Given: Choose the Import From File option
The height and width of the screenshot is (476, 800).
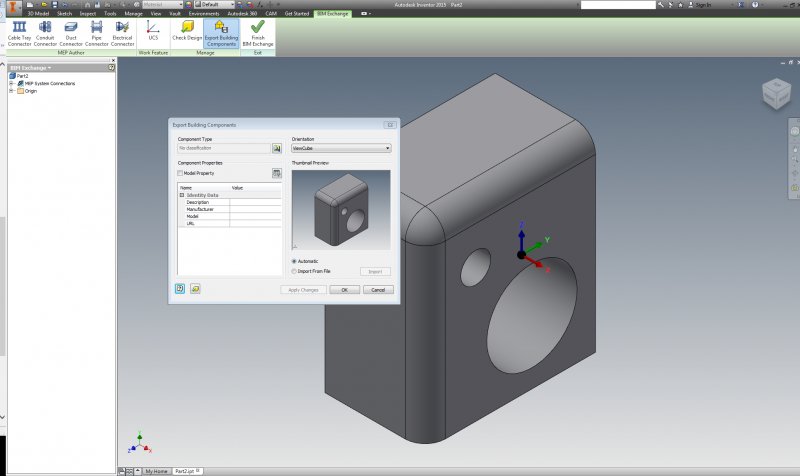Looking at the screenshot, I should coord(294,271).
